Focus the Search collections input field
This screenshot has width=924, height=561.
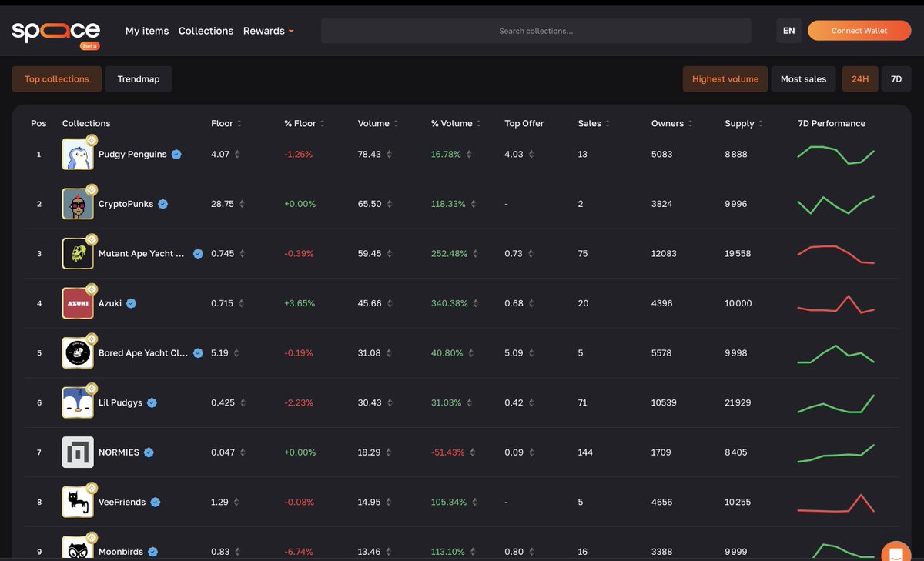coord(536,31)
